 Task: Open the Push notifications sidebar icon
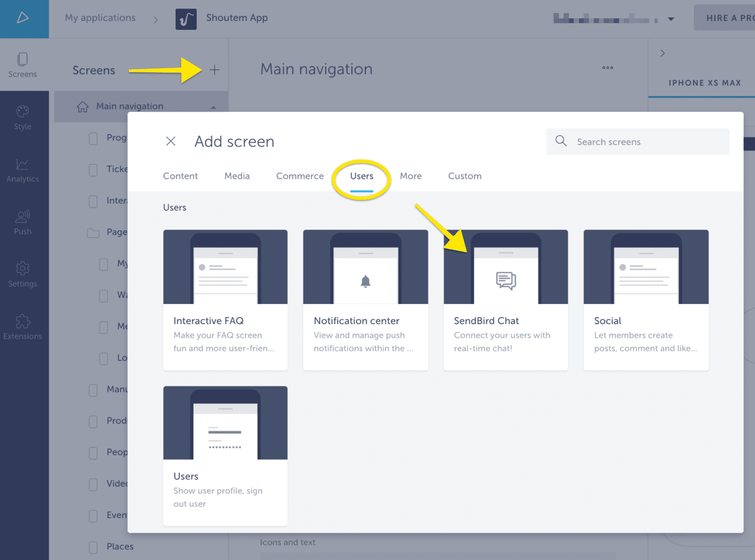[x=23, y=221]
